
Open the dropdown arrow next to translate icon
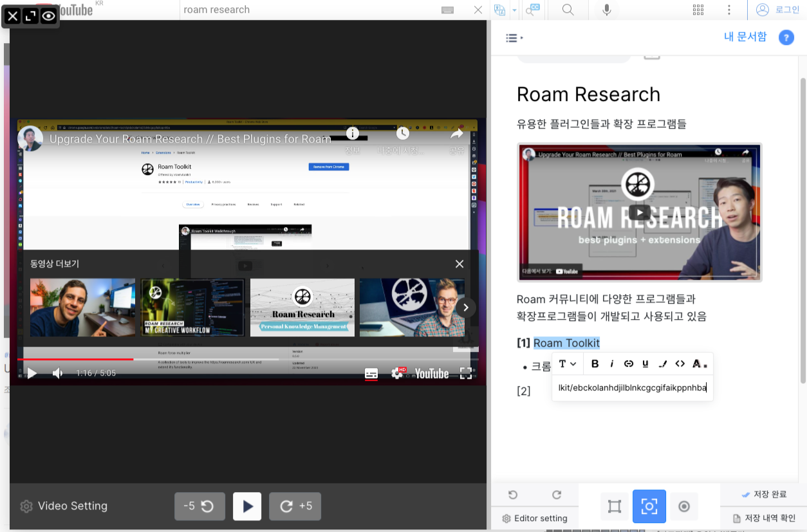tap(514, 10)
